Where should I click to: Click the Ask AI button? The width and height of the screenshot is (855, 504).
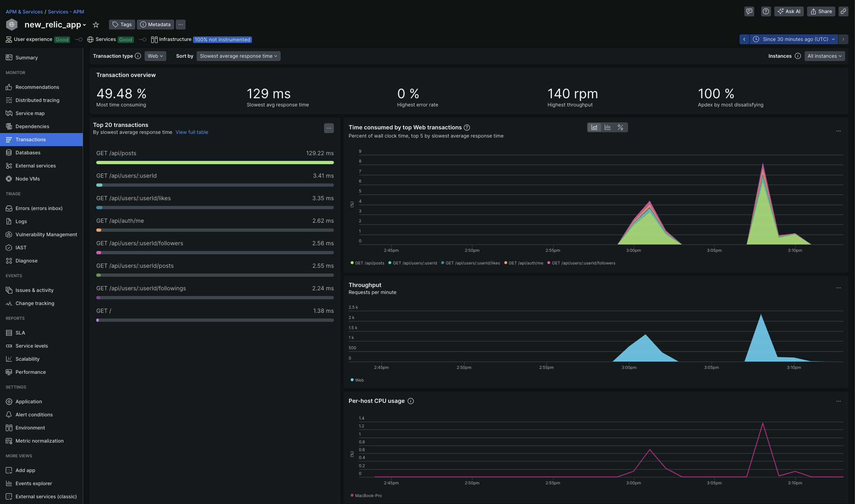click(789, 11)
